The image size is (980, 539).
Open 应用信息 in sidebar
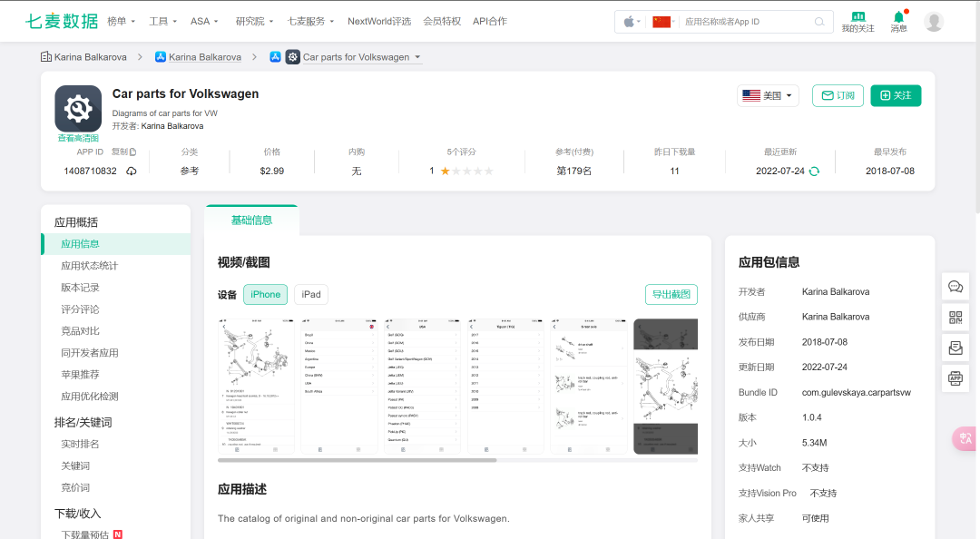[x=115, y=244]
